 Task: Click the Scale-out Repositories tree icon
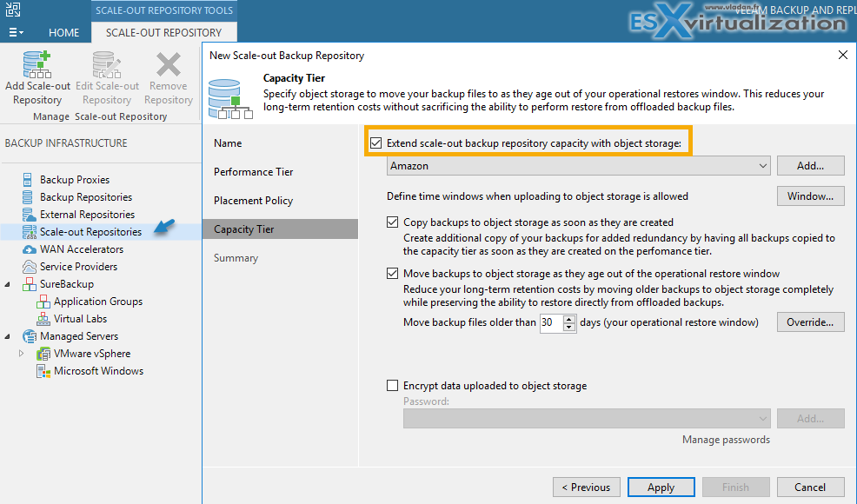[x=29, y=232]
